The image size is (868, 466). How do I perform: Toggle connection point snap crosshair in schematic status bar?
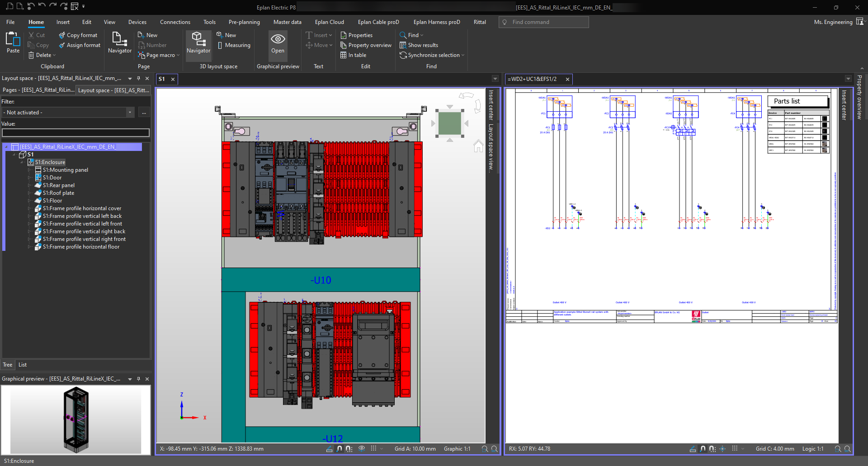click(x=722, y=449)
